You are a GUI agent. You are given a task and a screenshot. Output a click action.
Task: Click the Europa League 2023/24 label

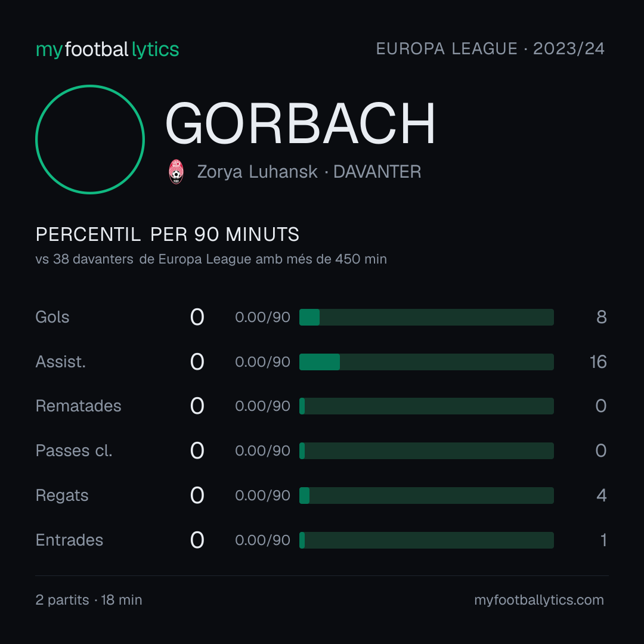click(x=490, y=49)
